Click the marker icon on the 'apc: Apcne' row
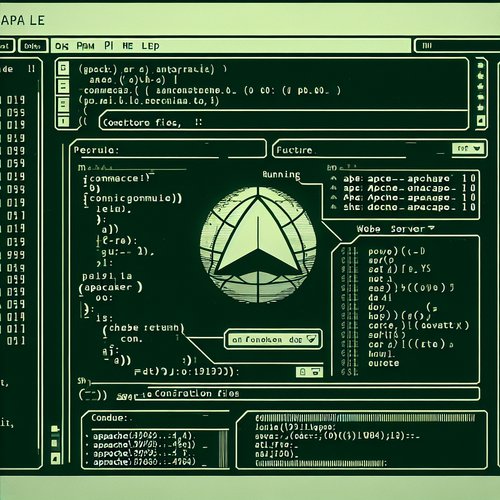 tap(334, 188)
